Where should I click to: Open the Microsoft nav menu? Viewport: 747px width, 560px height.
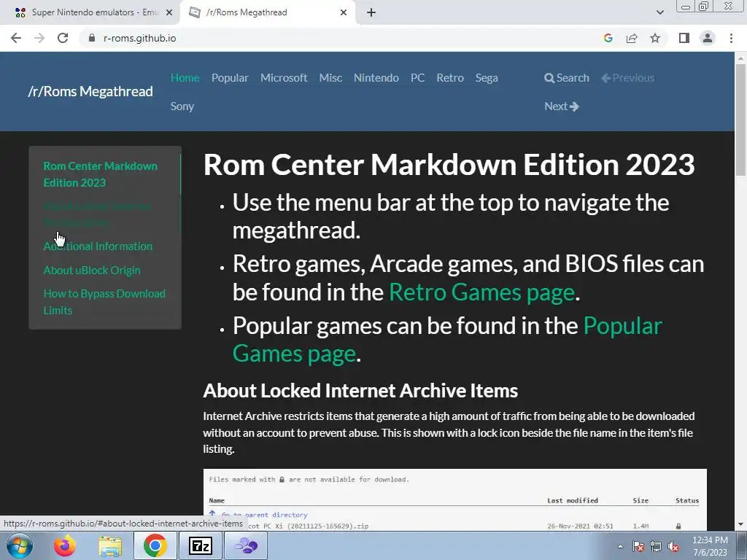click(x=284, y=77)
